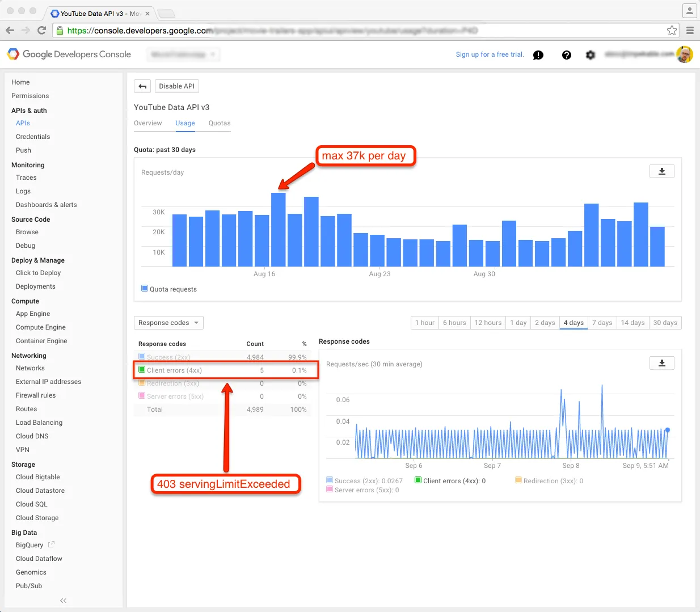The height and width of the screenshot is (612, 700).
Task: Select the 4 days time range
Action: tap(574, 323)
